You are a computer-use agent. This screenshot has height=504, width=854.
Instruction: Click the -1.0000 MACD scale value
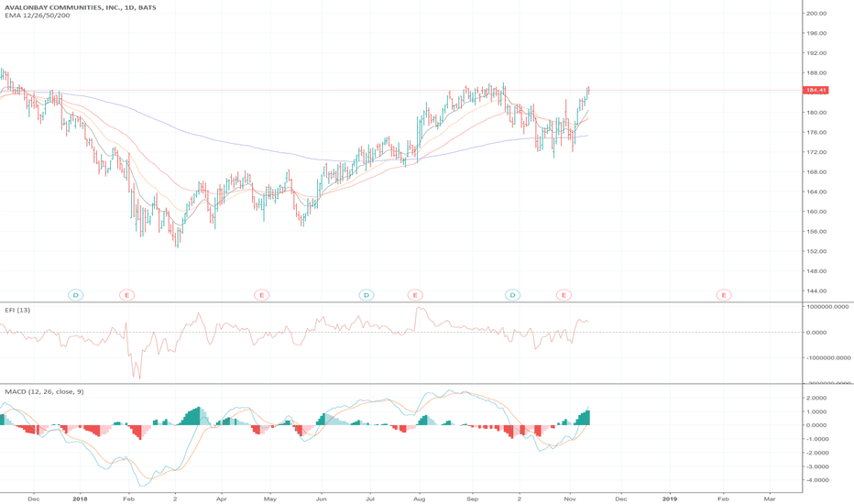(818, 439)
